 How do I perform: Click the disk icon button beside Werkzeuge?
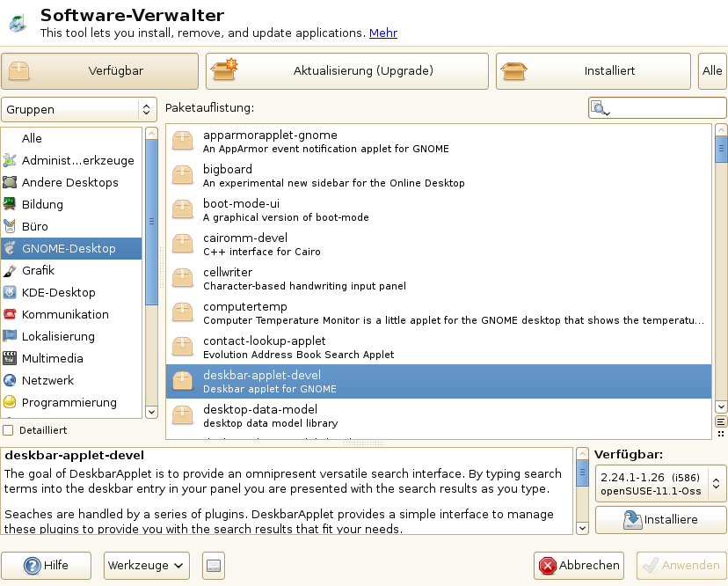(x=214, y=566)
